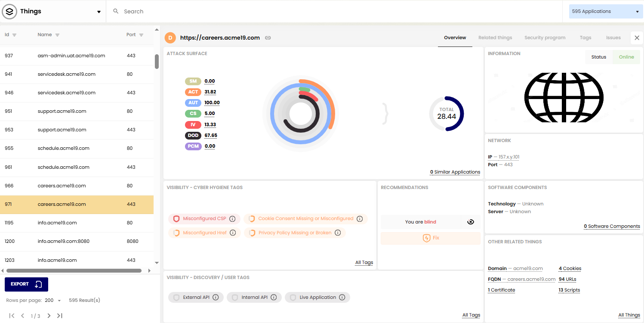Click into the Search field
This screenshot has width=644, height=323.
click(336, 12)
